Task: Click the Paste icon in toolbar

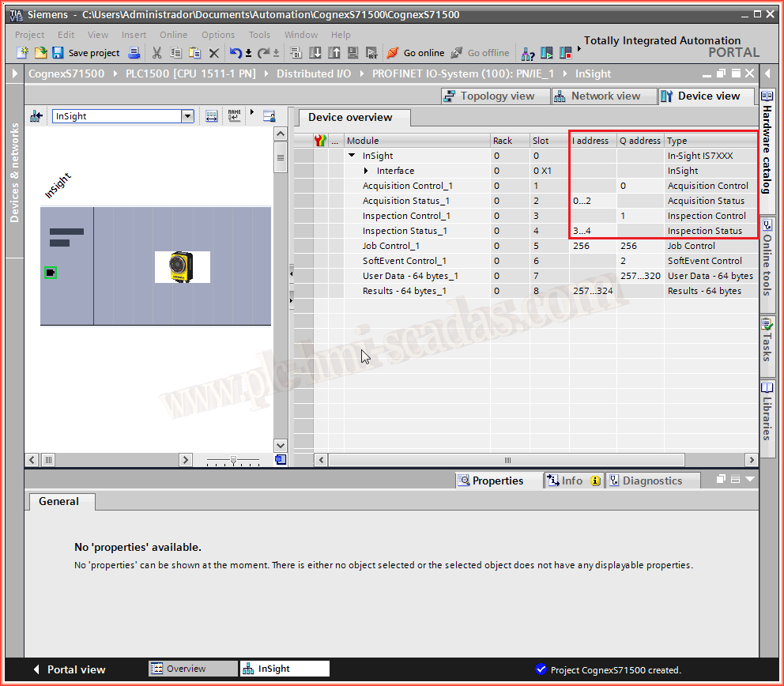Action: (194, 53)
